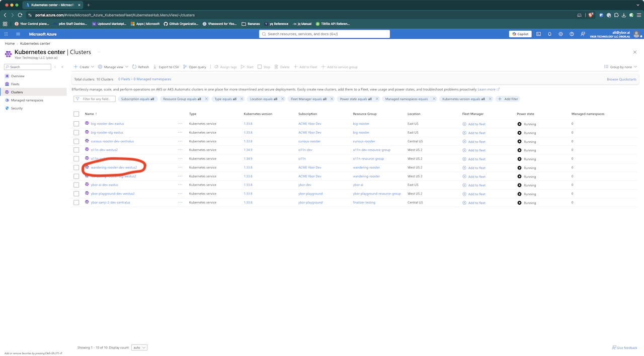The width and height of the screenshot is (644, 356).
Task: Open the o11n-dev-resource-group link
Action: [372, 150]
